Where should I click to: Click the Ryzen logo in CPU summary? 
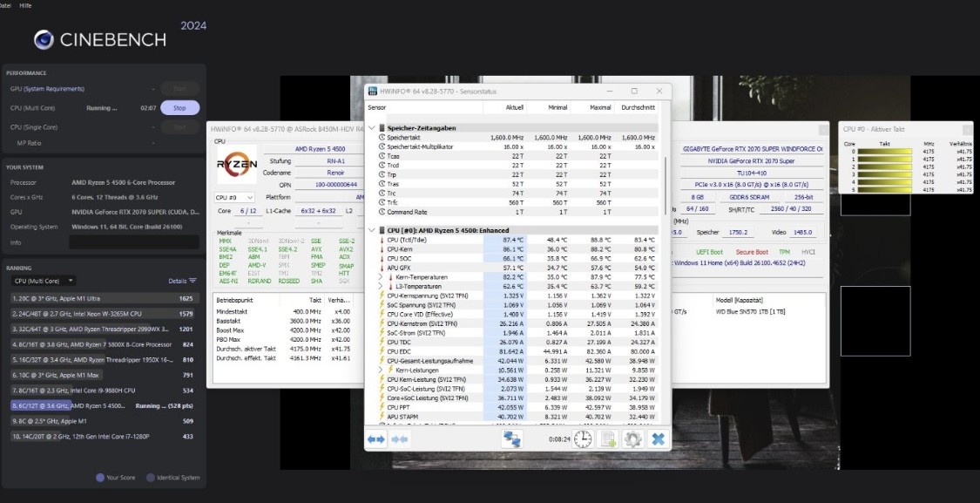(237, 164)
